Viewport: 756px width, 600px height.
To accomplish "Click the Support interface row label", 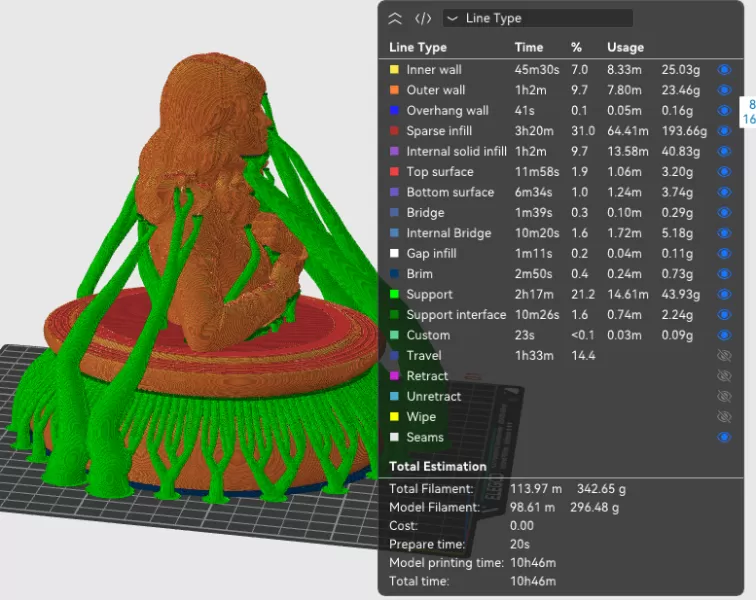I will click(456, 315).
